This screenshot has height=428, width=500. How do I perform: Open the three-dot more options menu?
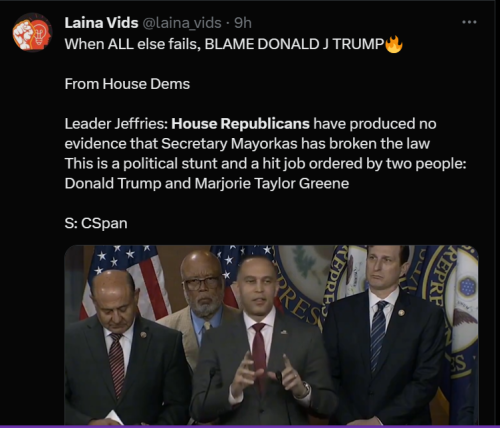(x=469, y=22)
